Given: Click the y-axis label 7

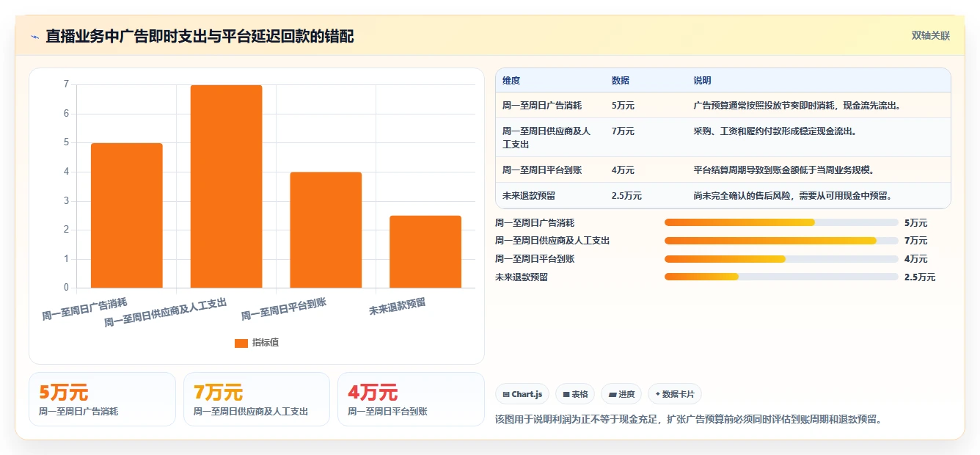Looking at the screenshot, I should pos(66,84).
